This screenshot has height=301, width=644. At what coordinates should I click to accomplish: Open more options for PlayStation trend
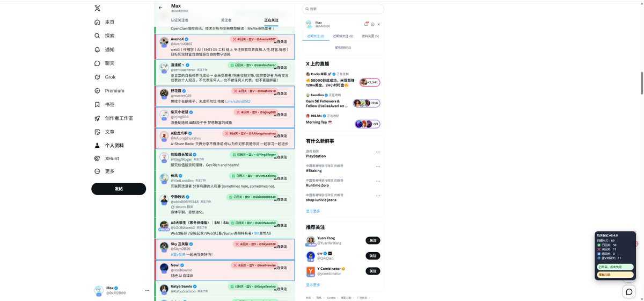tap(378, 152)
